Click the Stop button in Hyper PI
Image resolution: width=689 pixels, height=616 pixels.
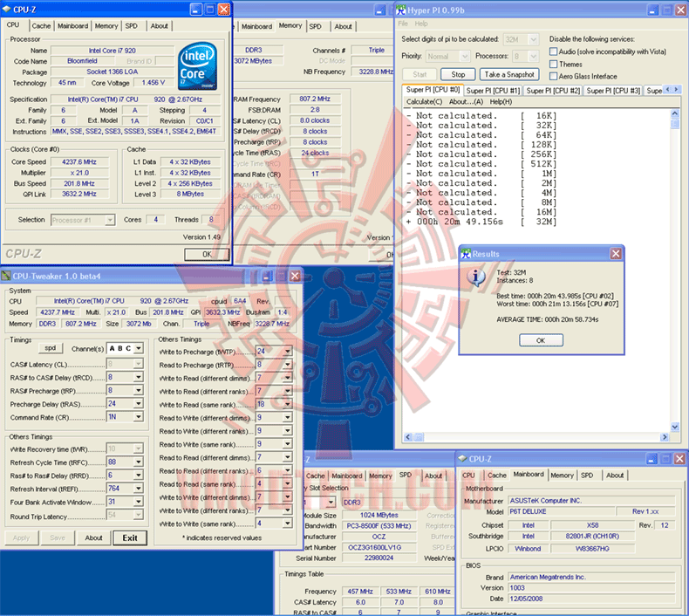pyautogui.click(x=458, y=75)
